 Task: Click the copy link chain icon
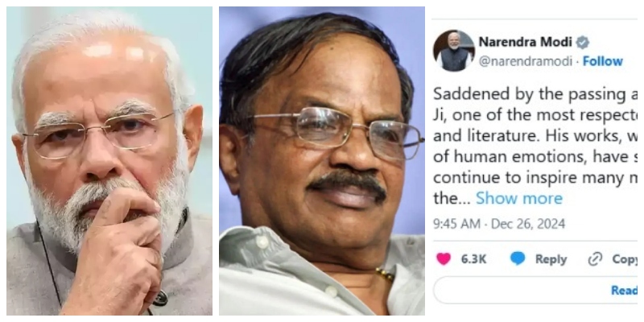[595, 259]
